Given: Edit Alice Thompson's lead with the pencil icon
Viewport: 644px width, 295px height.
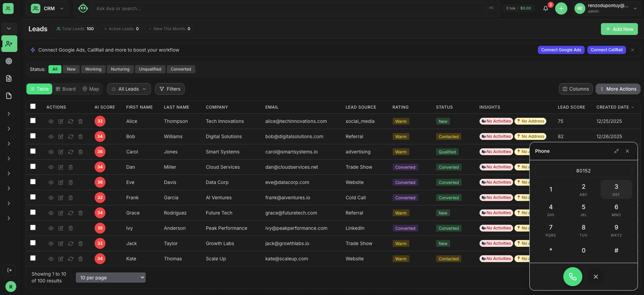Looking at the screenshot, I should (61, 122).
